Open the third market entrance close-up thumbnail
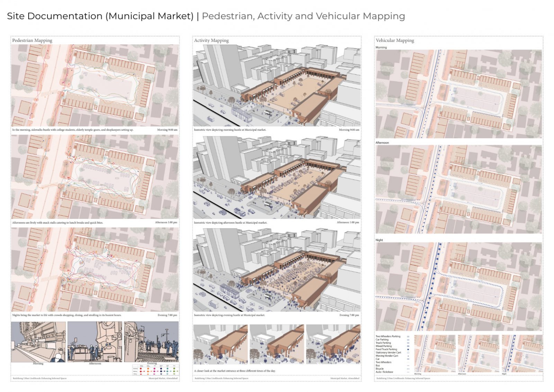 [333, 344]
